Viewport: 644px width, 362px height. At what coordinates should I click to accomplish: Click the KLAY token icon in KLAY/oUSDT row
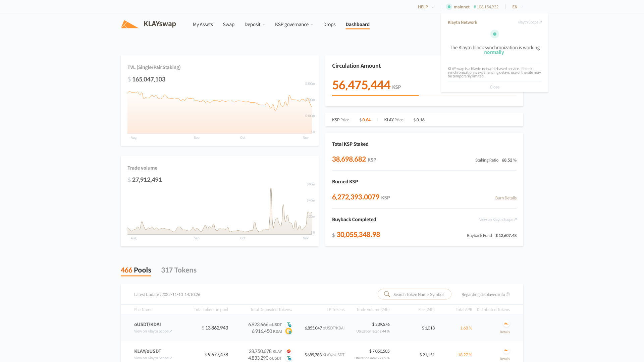[x=289, y=351]
